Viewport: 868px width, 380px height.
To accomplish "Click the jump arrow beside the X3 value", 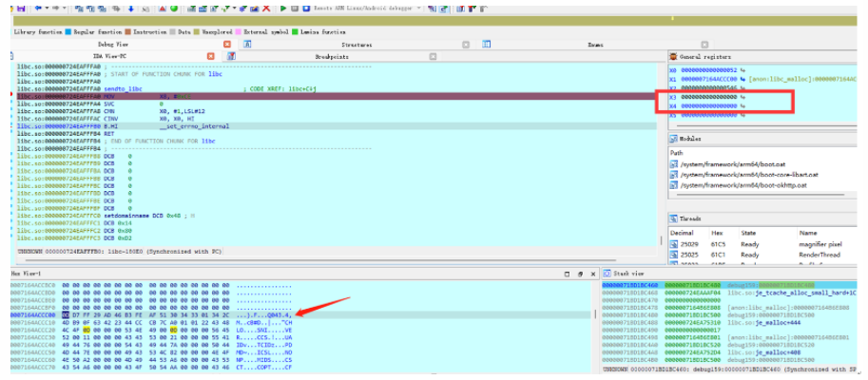I will [743, 97].
